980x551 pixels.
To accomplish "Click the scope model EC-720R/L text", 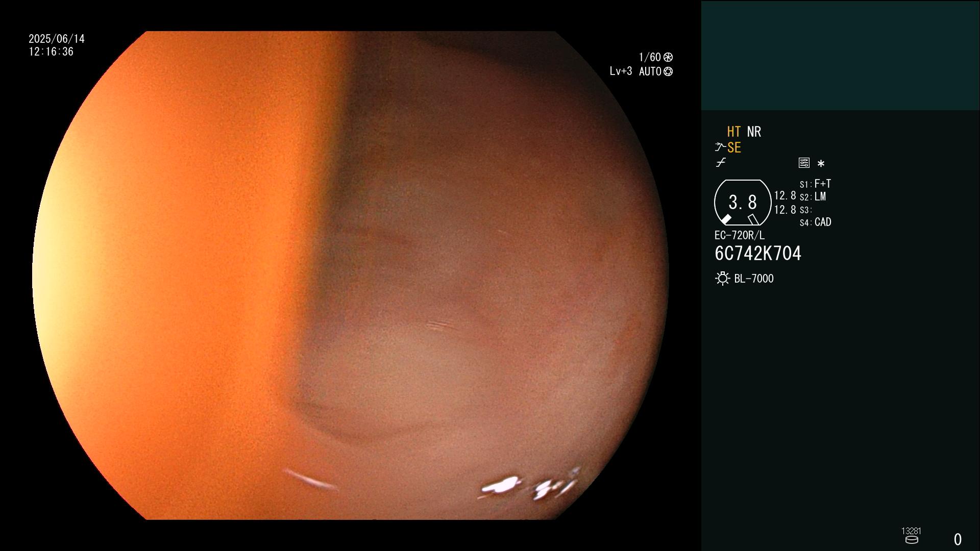I will 740,236.
